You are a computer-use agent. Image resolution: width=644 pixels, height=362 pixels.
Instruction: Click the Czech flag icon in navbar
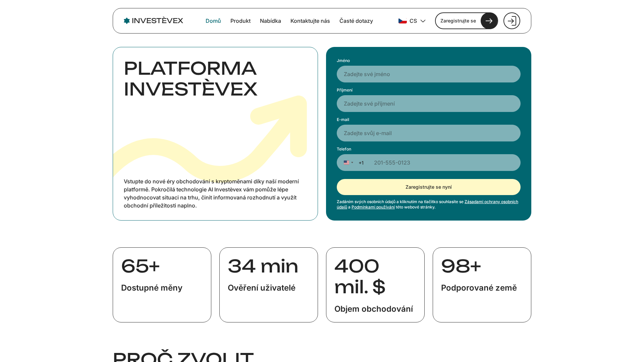point(402,21)
